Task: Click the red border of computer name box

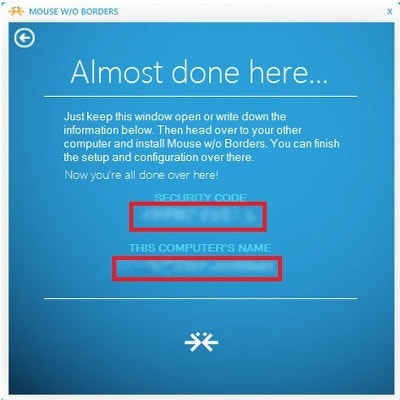Action: point(197,257)
